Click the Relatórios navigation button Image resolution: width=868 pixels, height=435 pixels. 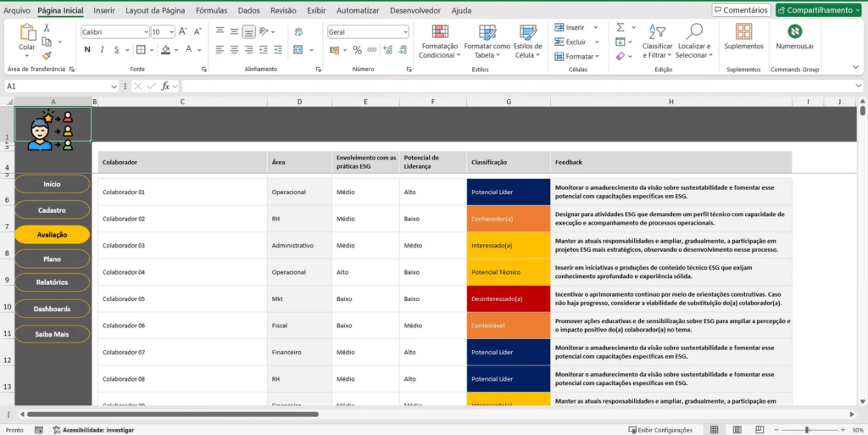coord(52,282)
